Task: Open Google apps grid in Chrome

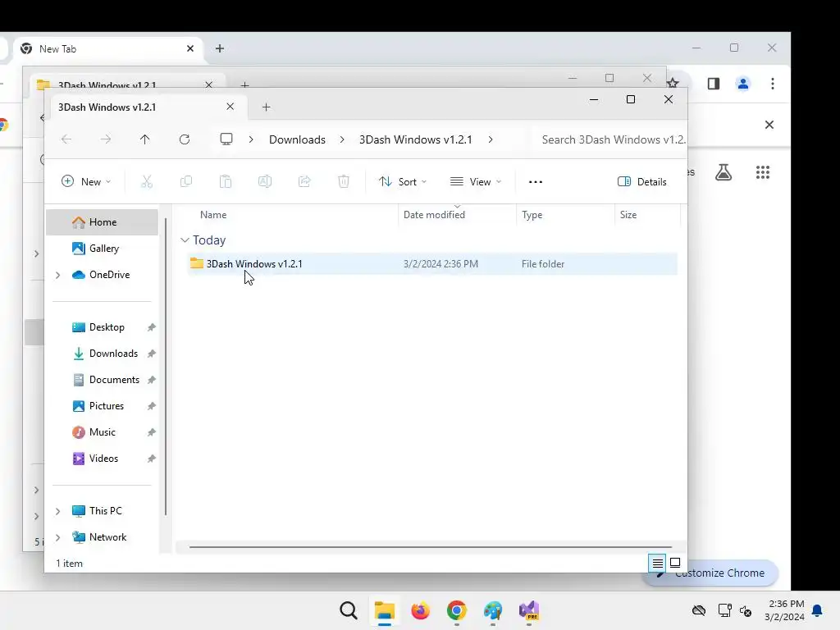Action: pos(763,172)
